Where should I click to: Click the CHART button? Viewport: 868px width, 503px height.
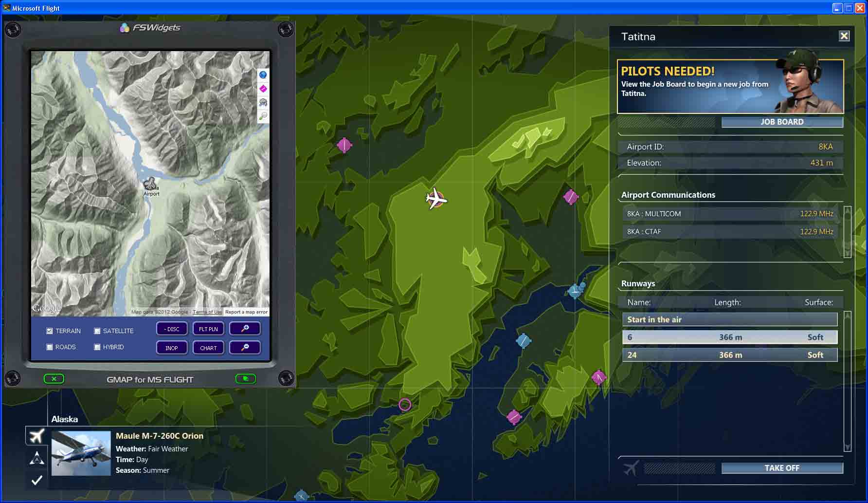click(x=208, y=348)
